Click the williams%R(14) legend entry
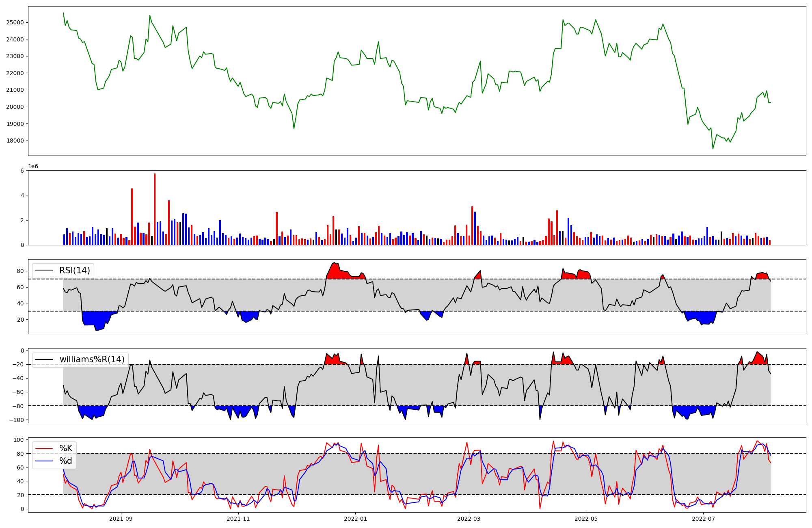 (x=92, y=359)
